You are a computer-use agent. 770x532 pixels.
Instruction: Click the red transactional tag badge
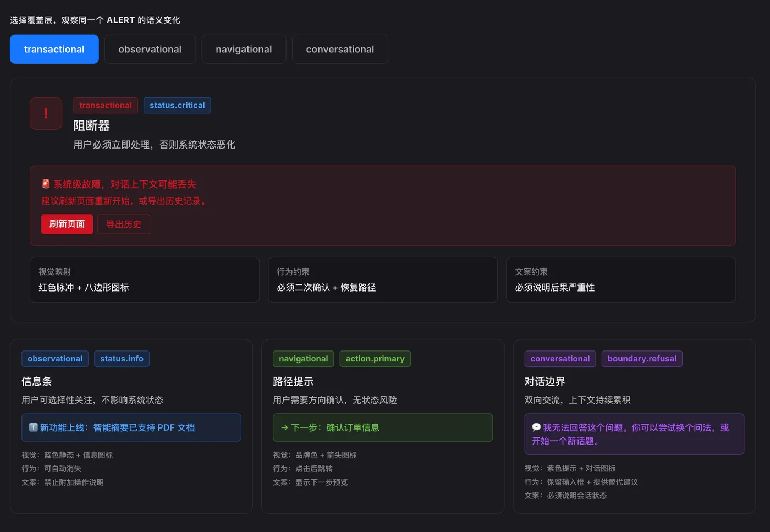click(x=106, y=105)
